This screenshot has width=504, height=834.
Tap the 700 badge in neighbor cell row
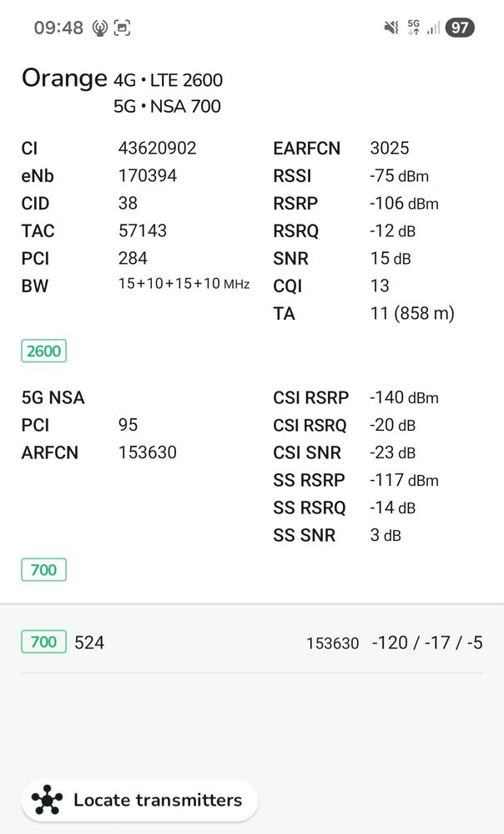click(x=43, y=642)
